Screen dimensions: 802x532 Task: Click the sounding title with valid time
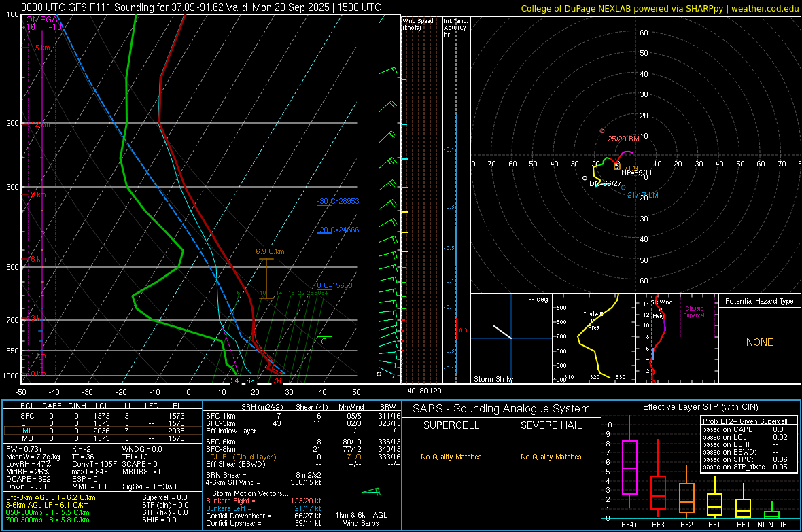201,7
